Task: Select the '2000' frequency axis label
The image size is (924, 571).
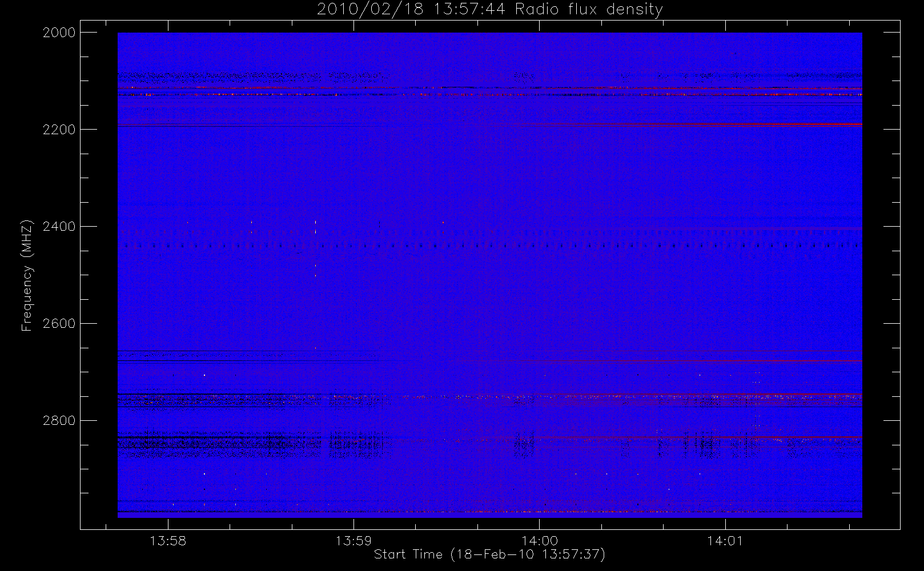Action: (59, 33)
